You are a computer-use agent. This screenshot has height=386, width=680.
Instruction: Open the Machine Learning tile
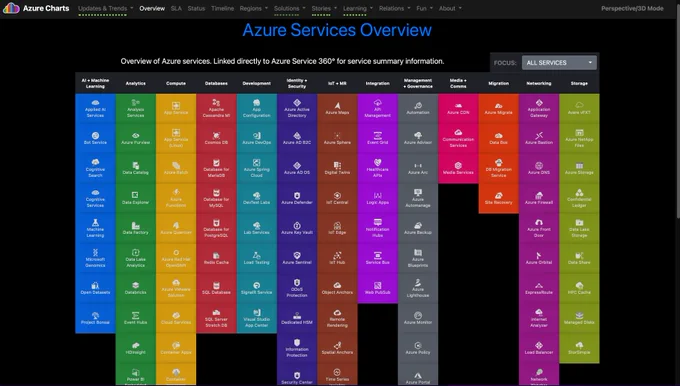tap(95, 228)
